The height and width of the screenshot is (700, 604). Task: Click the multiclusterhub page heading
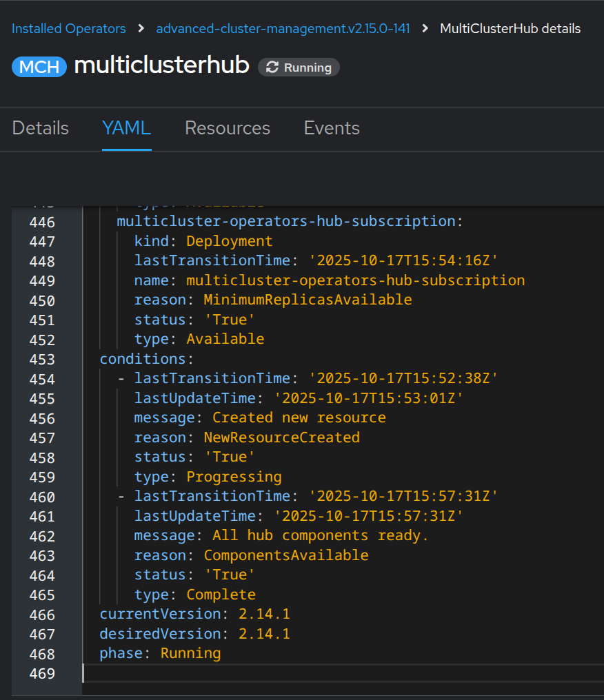pyautogui.click(x=161, y=66)
